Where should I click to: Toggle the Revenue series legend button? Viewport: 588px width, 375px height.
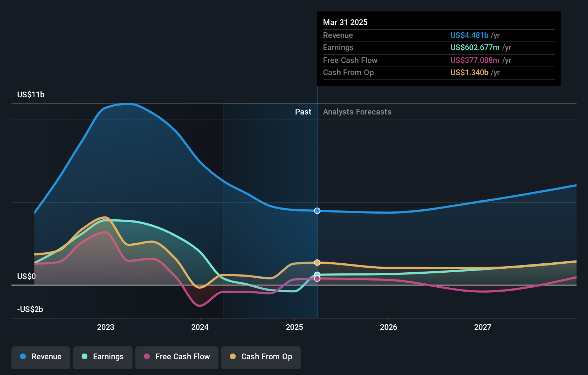(x=41, y=357)
